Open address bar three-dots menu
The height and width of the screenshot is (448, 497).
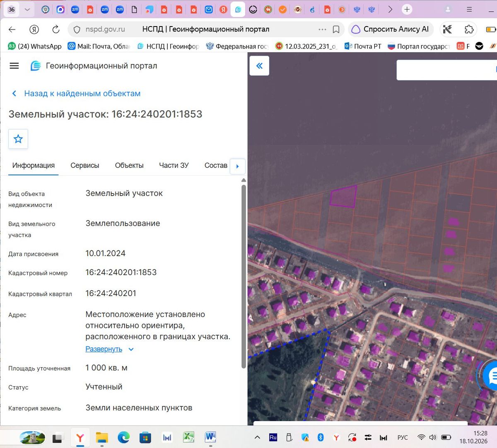[x=322, y=29]
